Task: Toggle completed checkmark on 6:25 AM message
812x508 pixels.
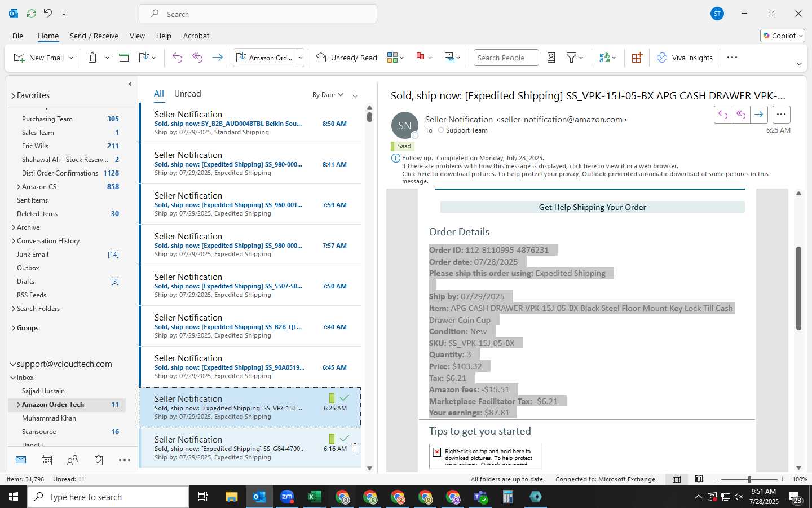Action: tap(345, 398)
